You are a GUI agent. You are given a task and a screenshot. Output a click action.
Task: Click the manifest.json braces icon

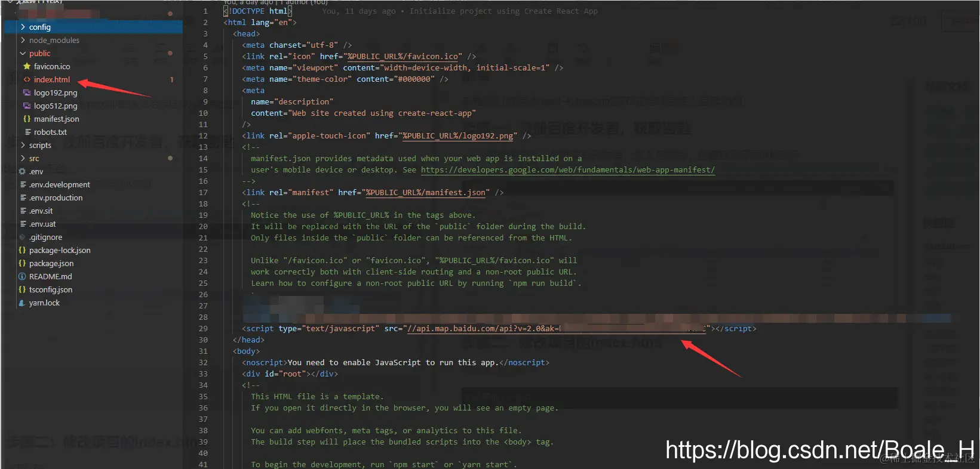coord(27,119)
